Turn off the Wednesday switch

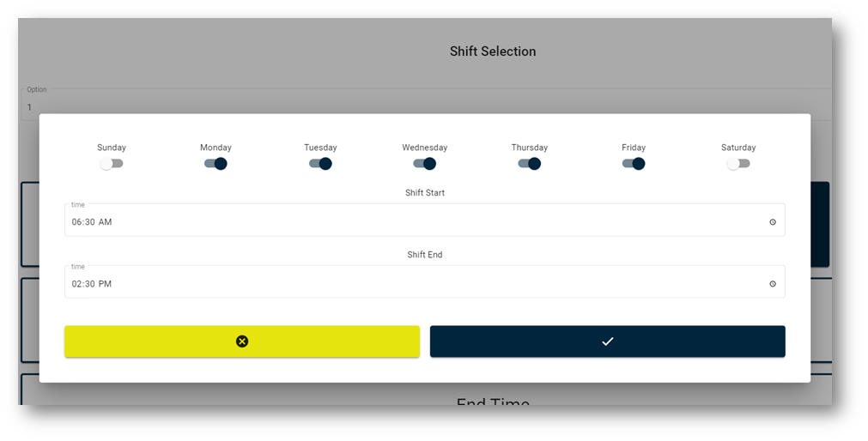point(425,164)
